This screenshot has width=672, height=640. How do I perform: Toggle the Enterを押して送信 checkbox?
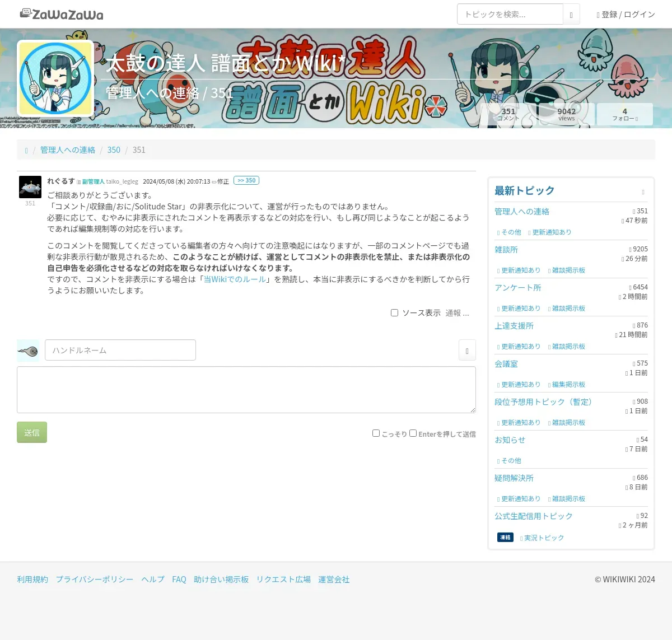tap(413, 433)
